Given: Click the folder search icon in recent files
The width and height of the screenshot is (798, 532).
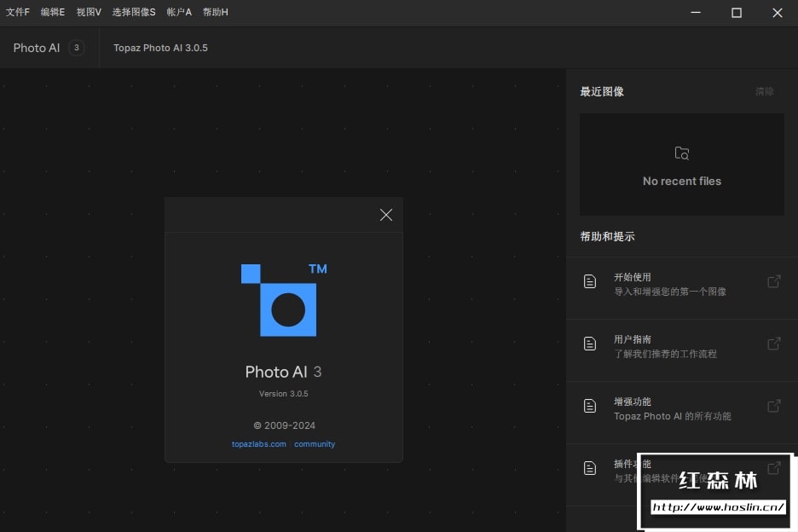Looking at the screenshot, I should point(682,153).
